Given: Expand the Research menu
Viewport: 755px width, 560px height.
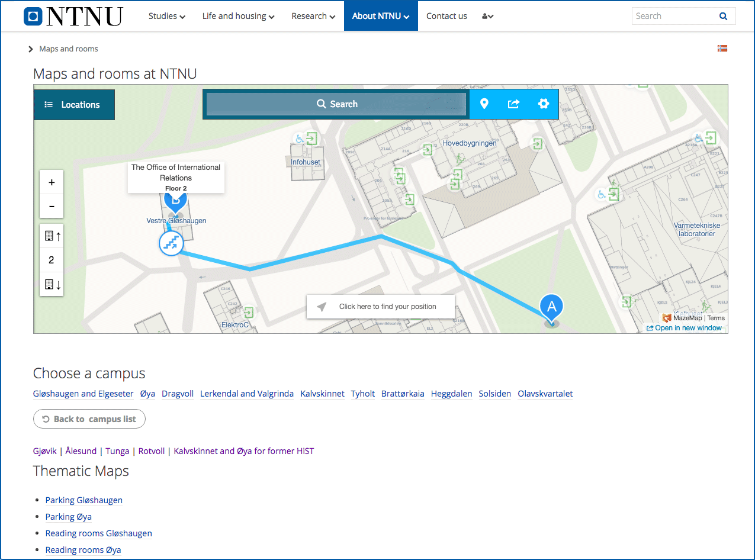Looking at the screenshot, I should pyautogui.click(x=313, y=16).
